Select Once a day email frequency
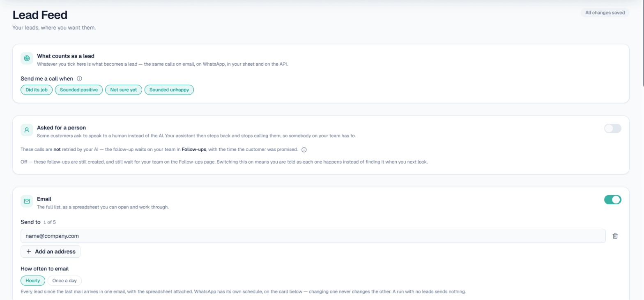 click(x=65, y=281)
